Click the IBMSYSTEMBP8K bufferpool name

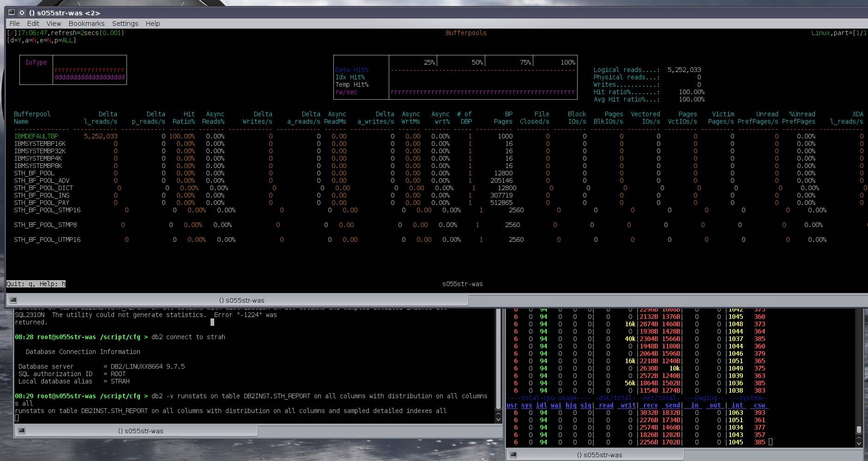coord(38,166)
